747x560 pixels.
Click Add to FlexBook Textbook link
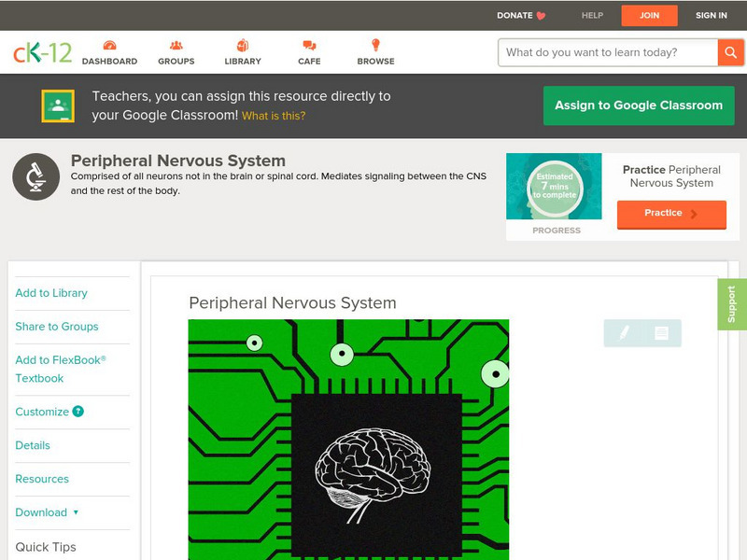[x=61, y=369]
